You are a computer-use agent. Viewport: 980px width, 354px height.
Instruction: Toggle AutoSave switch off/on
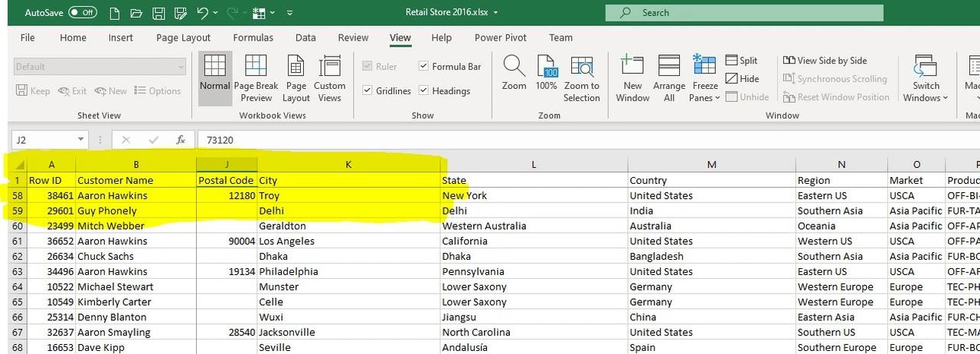pos(83,13)
